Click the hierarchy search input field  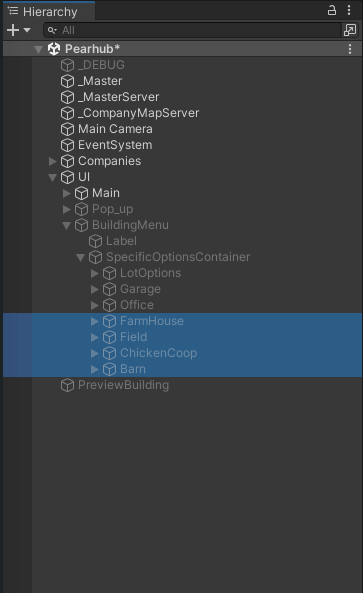[x=192, y=30]
